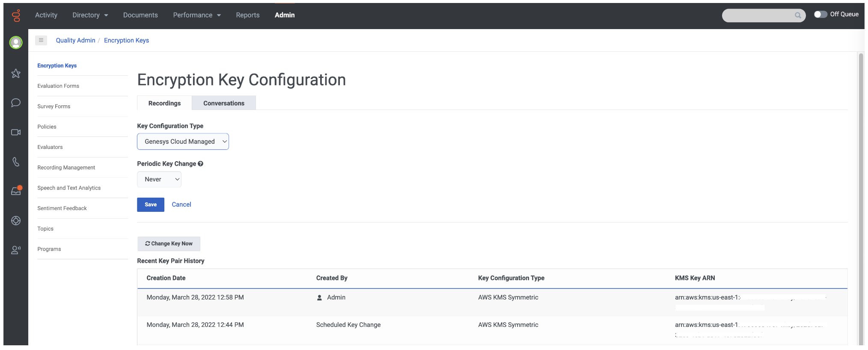The height and width of the screenshot is (350, 868).
Task: Open Key Configuration Type dropdown
Action: 183,142
